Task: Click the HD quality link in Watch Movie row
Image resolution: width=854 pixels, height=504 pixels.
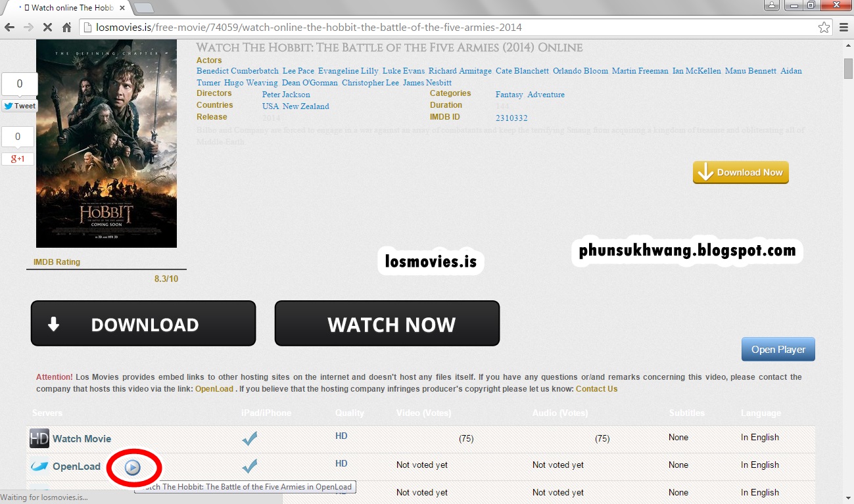Action: 341,436
